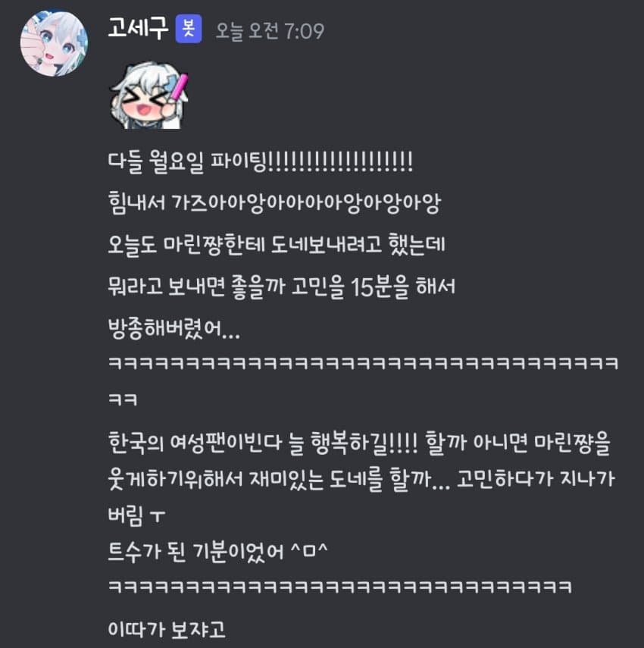Screen dimensions: 644x648
Task: Click the short wrapped ㅋㅋ line
Action: (122, 399)
